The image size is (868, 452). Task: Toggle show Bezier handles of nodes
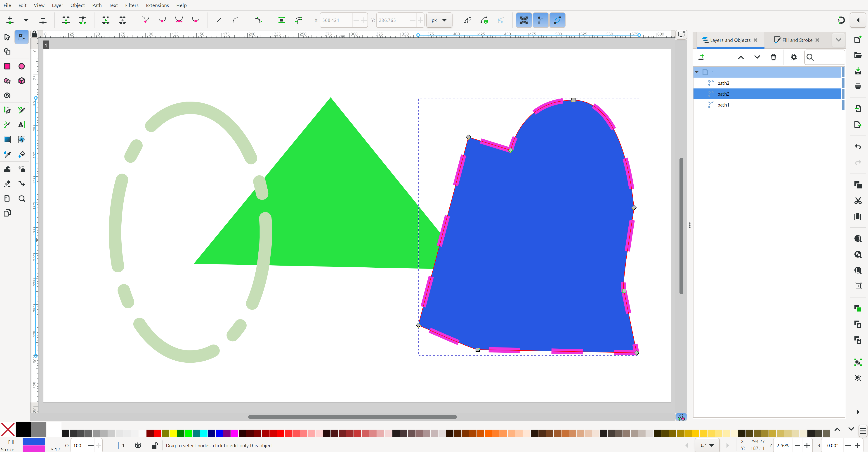tap(540, 20)
